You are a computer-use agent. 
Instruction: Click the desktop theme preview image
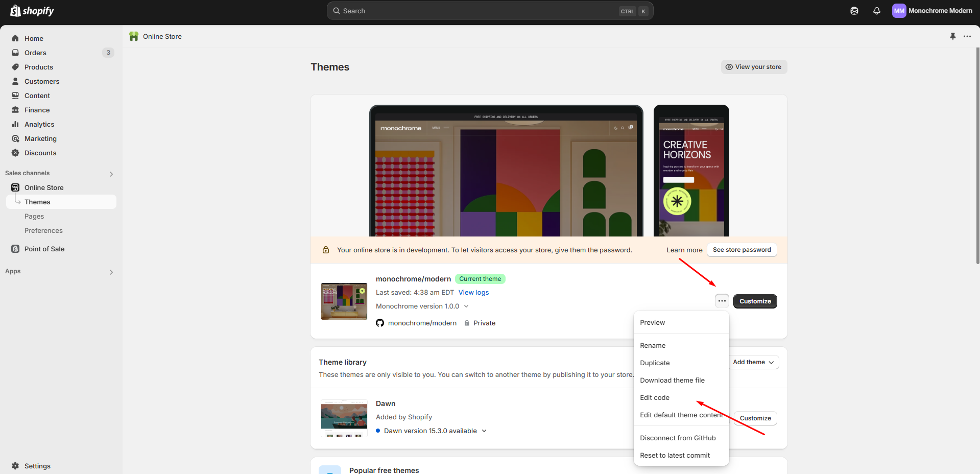click(x=506, y=171)
